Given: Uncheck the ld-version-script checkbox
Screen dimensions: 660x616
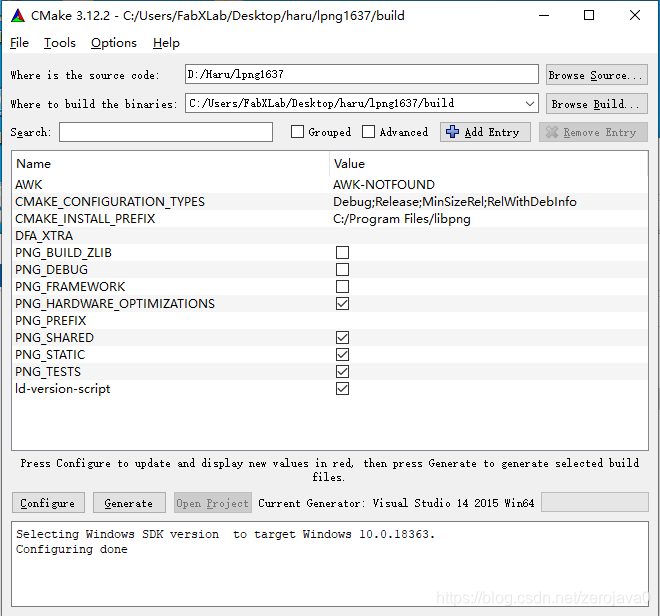Looking at the screenshot, I should 342,389.
